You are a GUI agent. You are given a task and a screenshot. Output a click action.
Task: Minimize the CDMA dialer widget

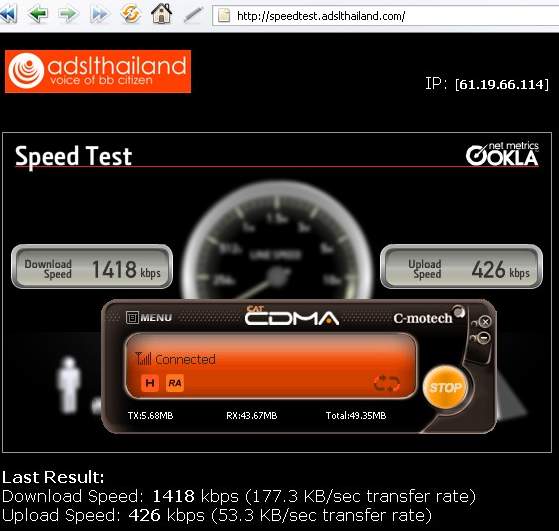click(483, 337)
